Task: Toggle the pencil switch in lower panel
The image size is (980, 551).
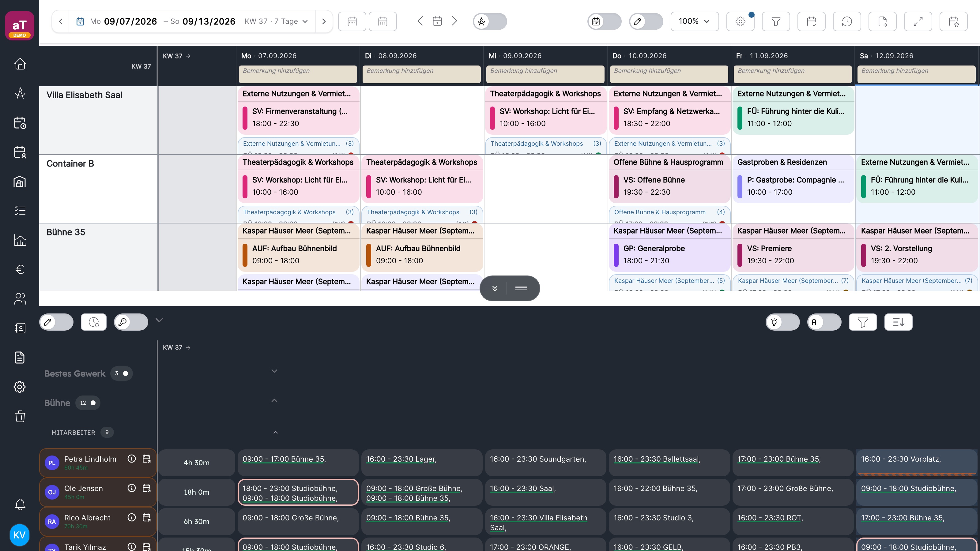Action: [56, 322]
